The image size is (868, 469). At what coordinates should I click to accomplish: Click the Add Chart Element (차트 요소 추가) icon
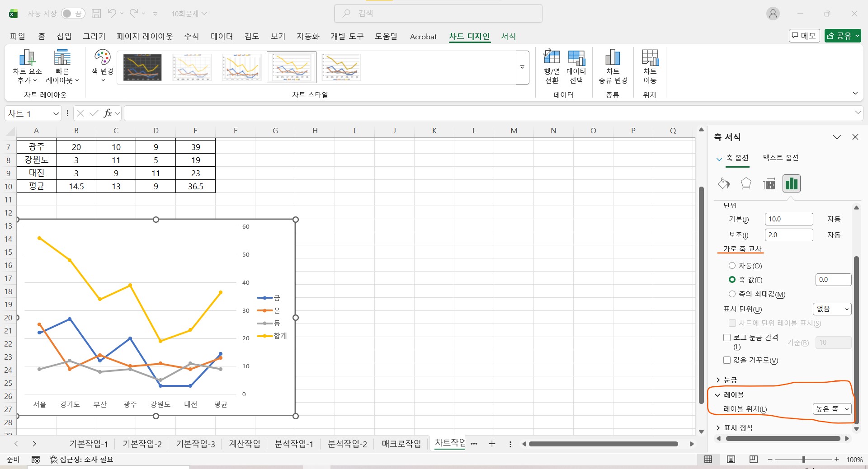tap(27, 58)
